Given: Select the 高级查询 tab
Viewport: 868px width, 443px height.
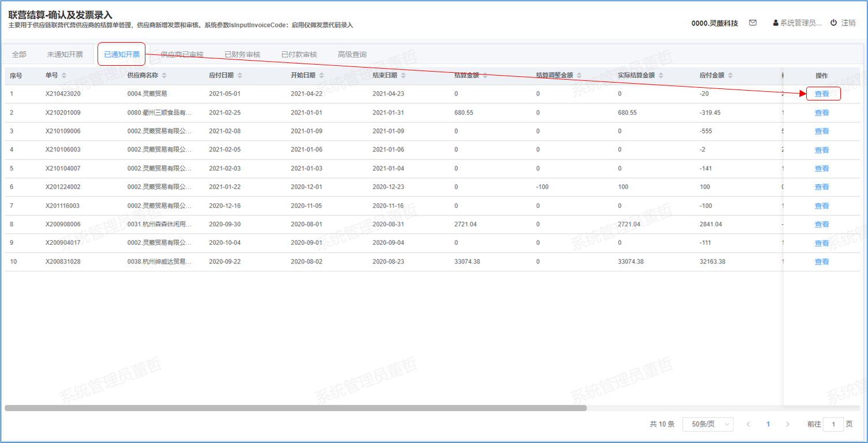Looking at the screenshot, I should (x=352, y=54).
